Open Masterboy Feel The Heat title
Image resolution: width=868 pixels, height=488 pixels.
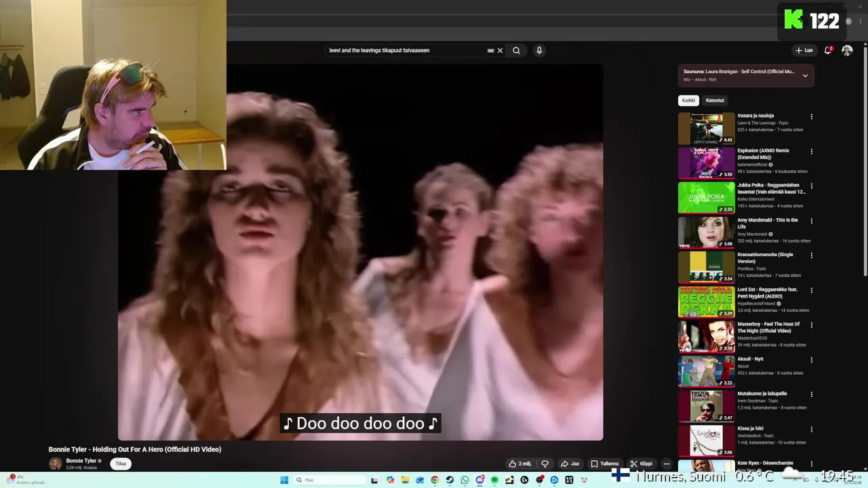pyautogui.click(x=769, y=327)
